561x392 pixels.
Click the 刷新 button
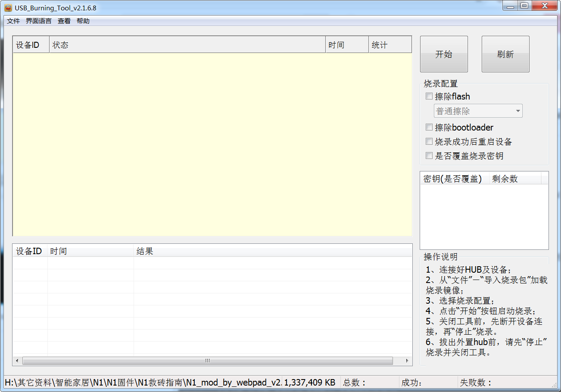505,54
